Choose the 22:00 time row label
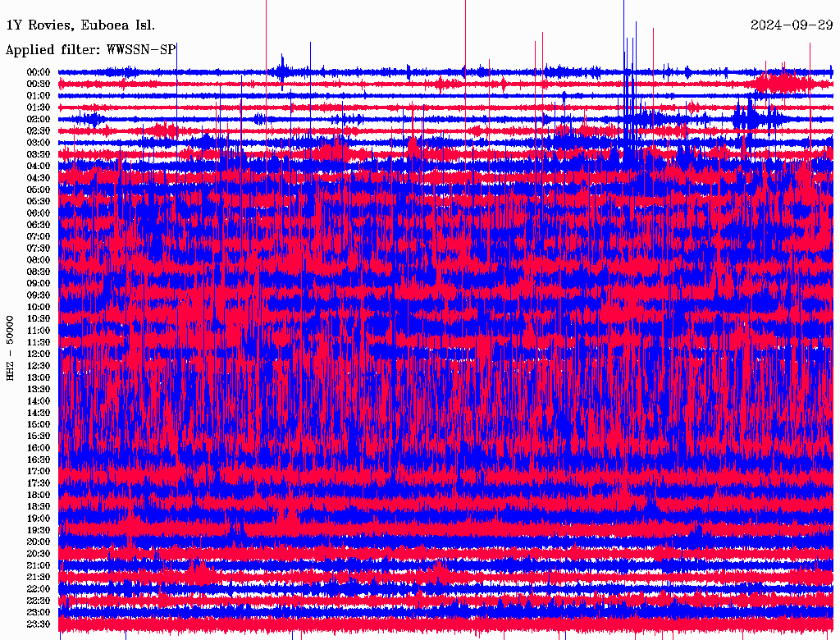Screen dimensions: 840x640 click(39, 589)
